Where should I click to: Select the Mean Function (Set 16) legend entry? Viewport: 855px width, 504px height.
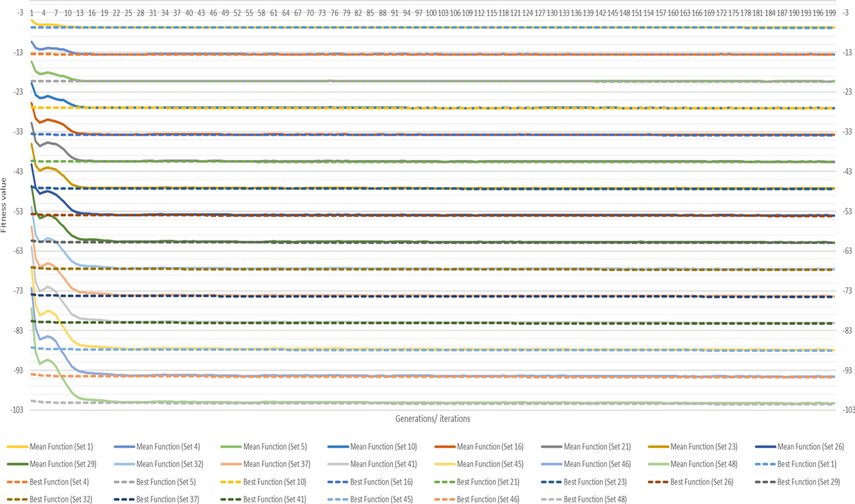click(479, 447)
